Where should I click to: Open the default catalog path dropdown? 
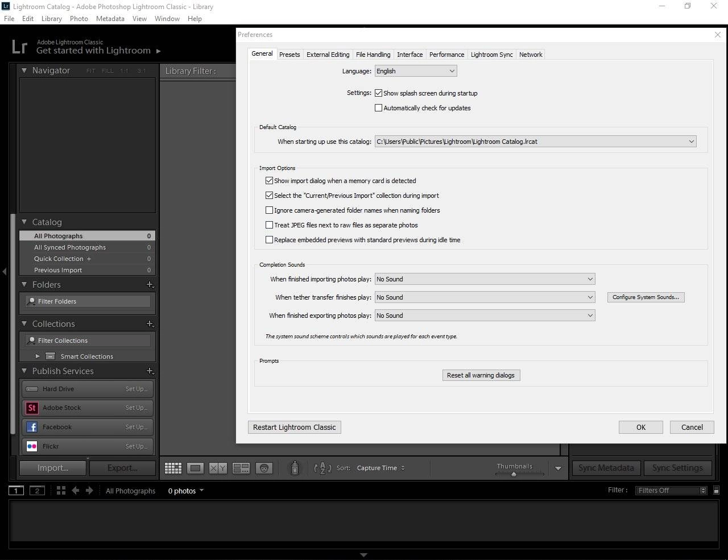pyautogui.click(x=536, y=142)
